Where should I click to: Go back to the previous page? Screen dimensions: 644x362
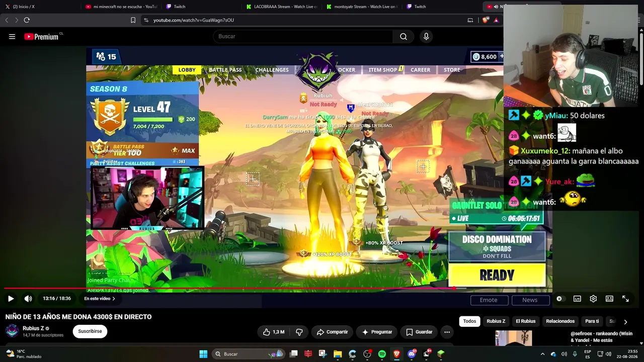click(x=7, y=20)
